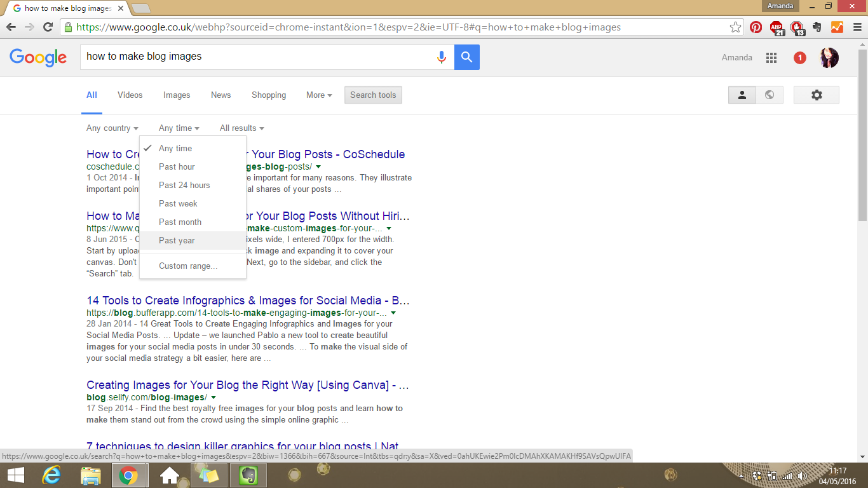Open the red notifications badge

800,58
